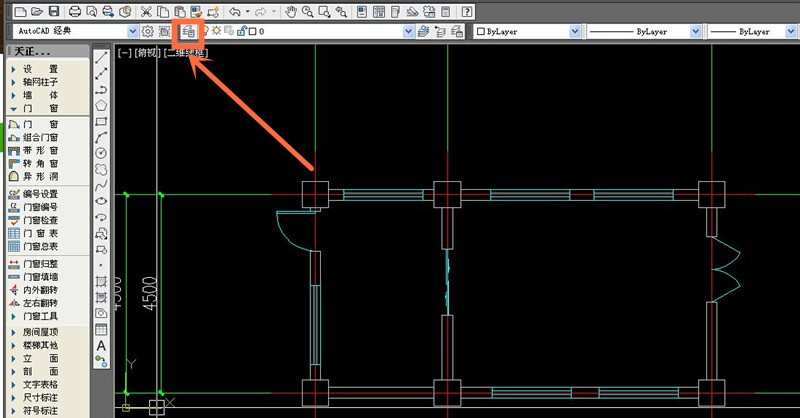The image size is (800, 418).
Task: Click the Cut scissors icon
Action: (x=146, y=11)
